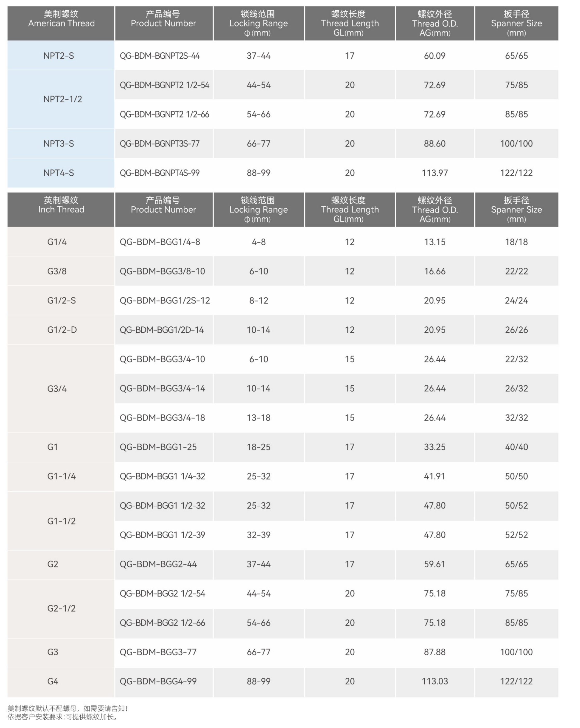Select thread O.D. value 87.88
Viewport: 580px width, 728px height.
434,652
